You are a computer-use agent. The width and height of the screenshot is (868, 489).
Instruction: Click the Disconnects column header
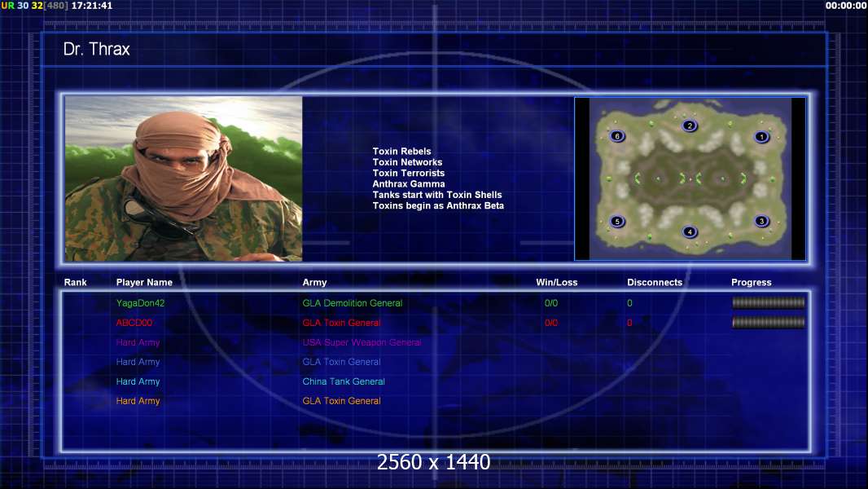point(655,283)
